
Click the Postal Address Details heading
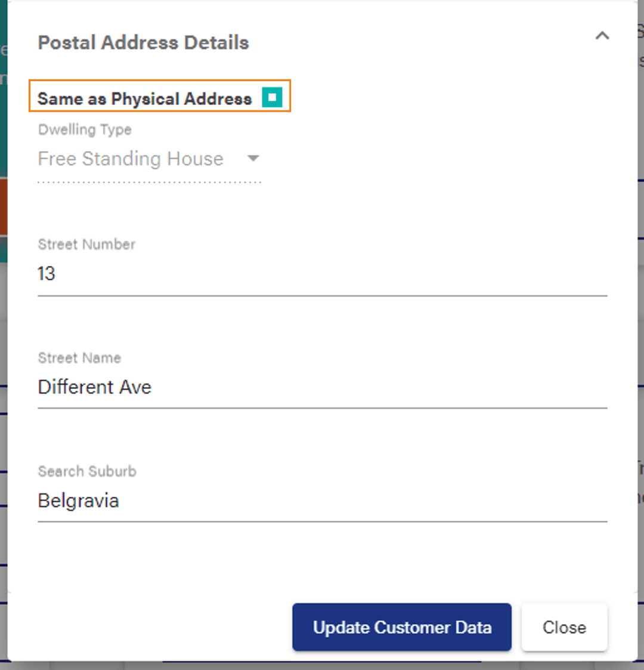coord(143,42)
